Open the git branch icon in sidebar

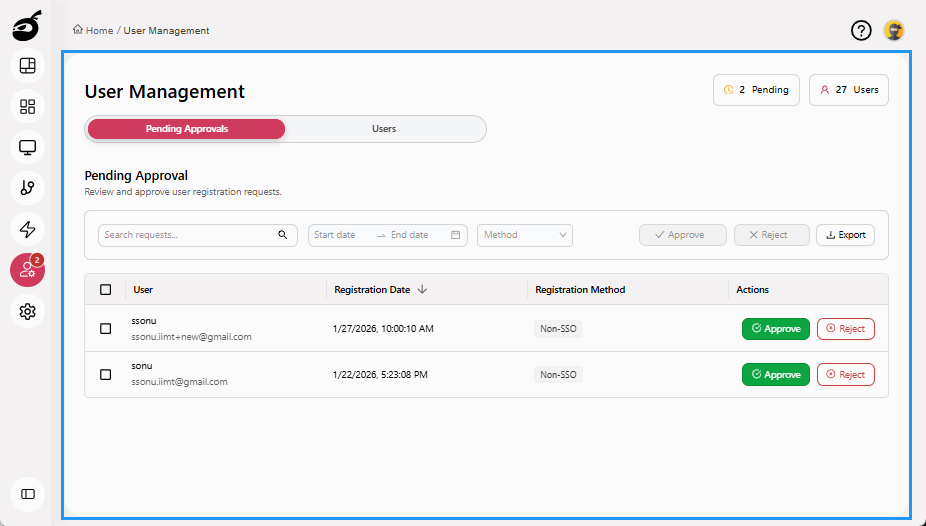pyautogui.click(x=28, y=188)
